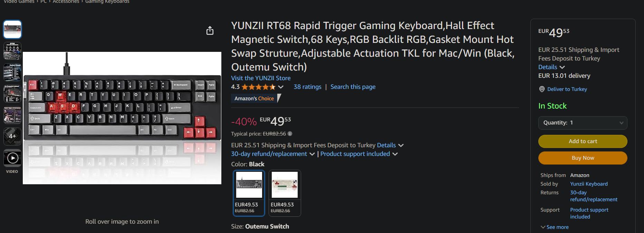The image size is (644, 233).
Task: Open Gaming Keyboards breadcrumb category
Action: [x=107, y=2]
